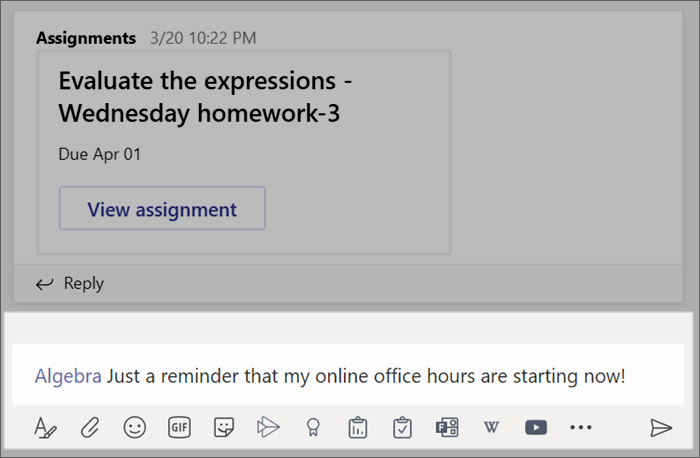Open the sticker picker

point(223,428)
